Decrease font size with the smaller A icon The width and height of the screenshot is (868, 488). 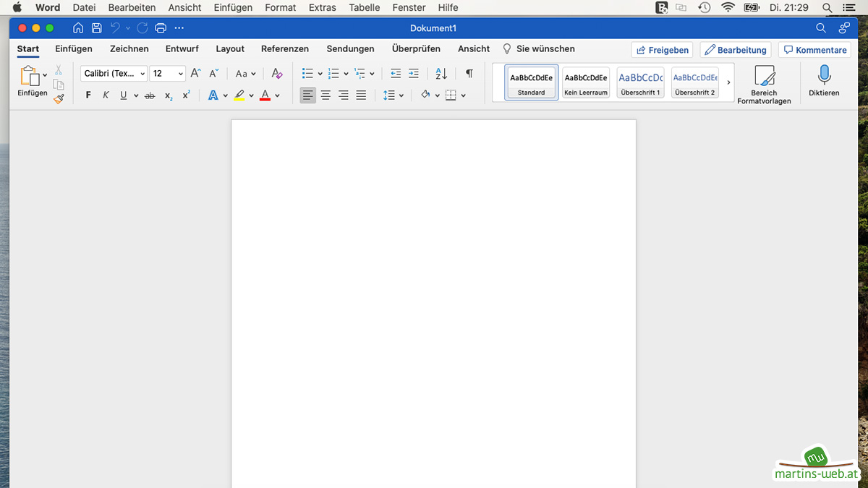(x=214, y=74)
